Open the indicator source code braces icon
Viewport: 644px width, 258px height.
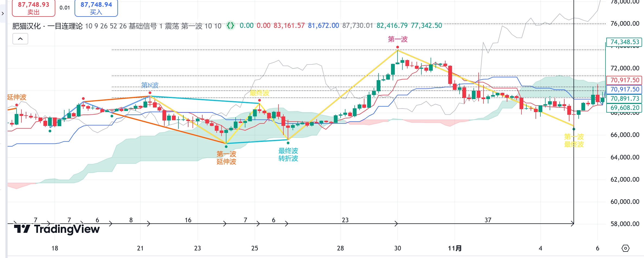point(230,26)
